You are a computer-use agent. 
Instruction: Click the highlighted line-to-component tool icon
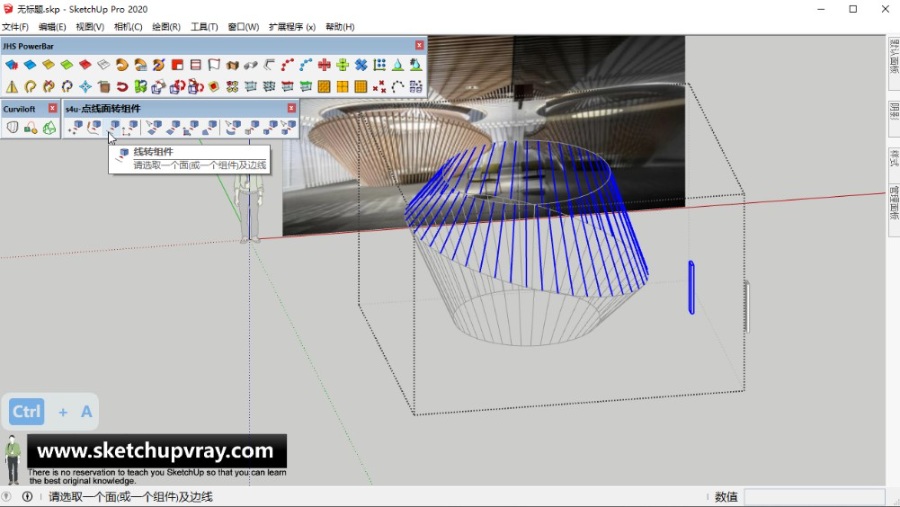click(113, 127)
